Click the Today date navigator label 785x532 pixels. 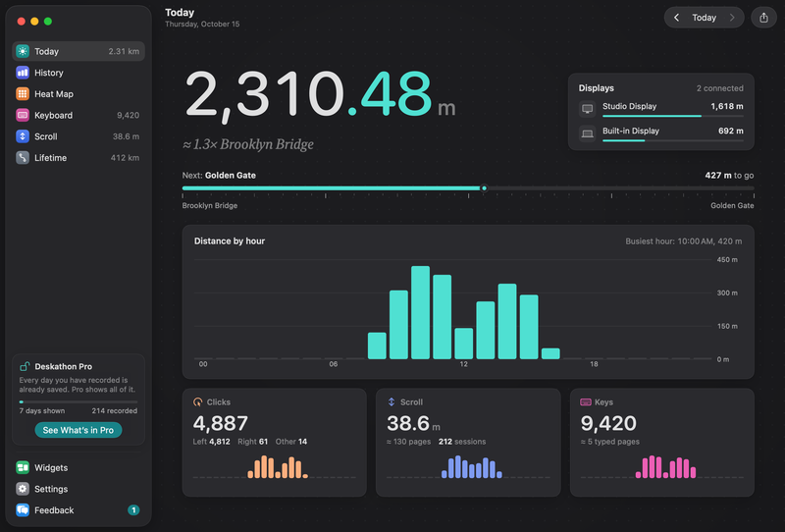(x=704, y=18)
